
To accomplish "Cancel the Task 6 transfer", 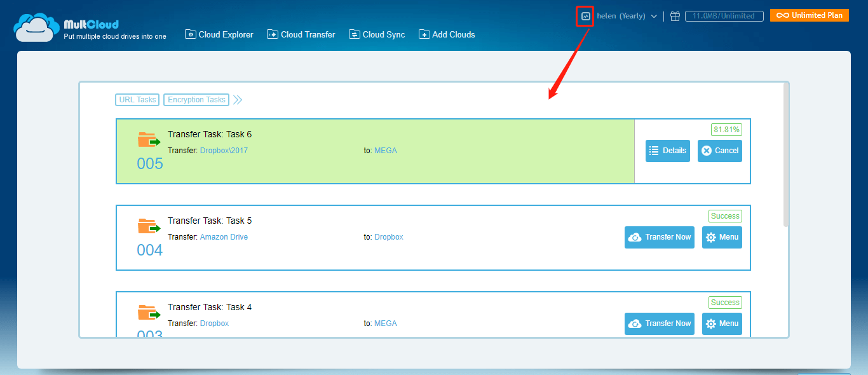I will pyautogui.click(x=720, y=151).
